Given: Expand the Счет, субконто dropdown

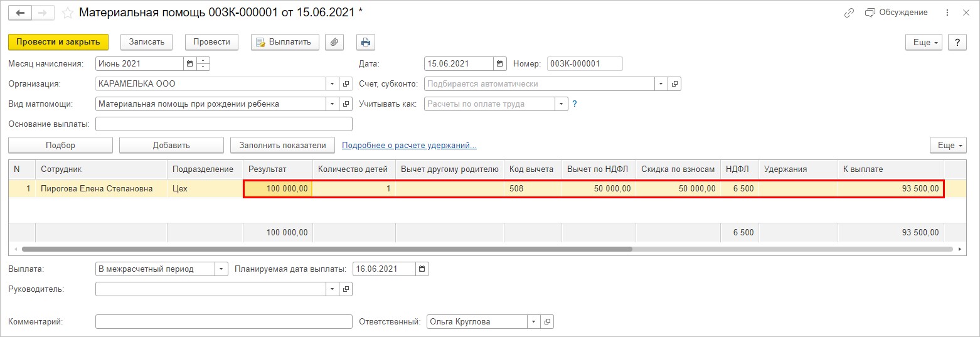Looking at the screenshot, I should (x=661, y=83).
